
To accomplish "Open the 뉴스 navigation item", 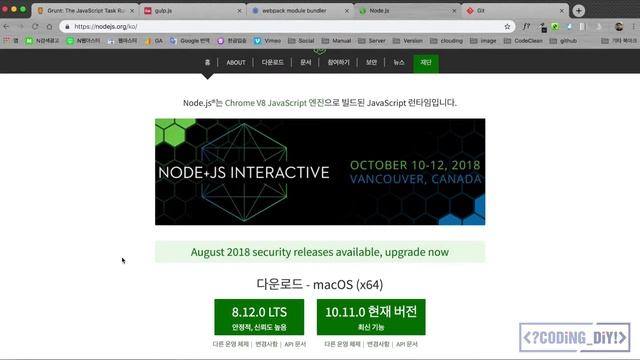I will (399, 62).
